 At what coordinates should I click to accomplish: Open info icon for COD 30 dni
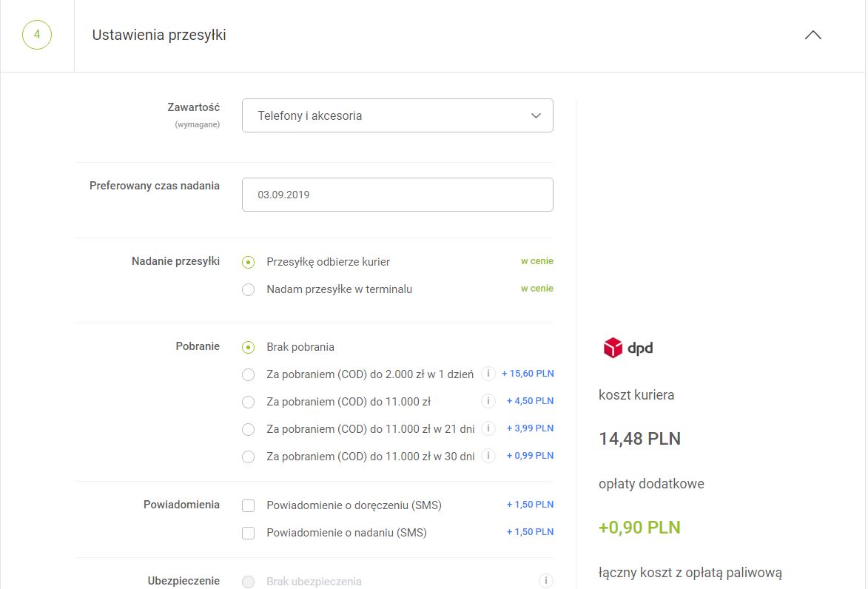click(488, 456)
